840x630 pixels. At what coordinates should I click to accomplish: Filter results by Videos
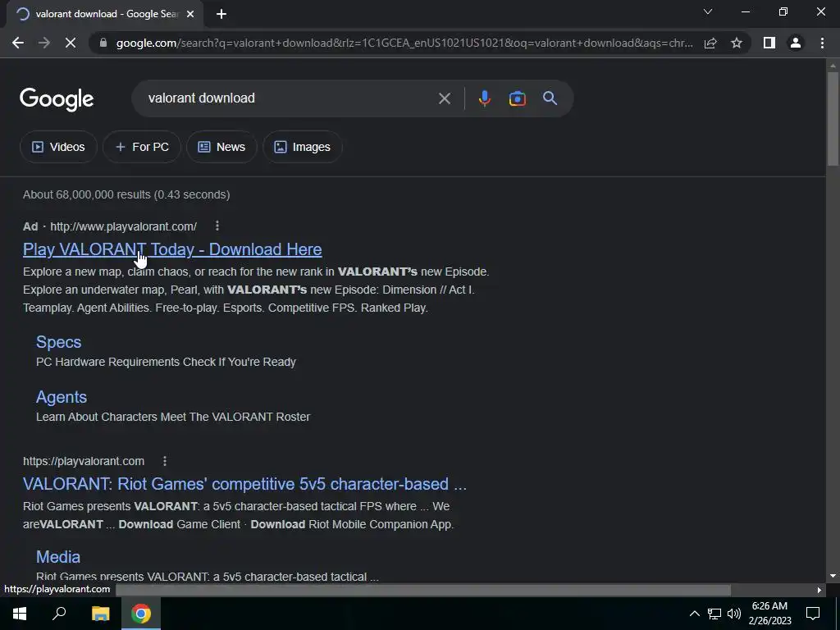click(x=58, y=147)
